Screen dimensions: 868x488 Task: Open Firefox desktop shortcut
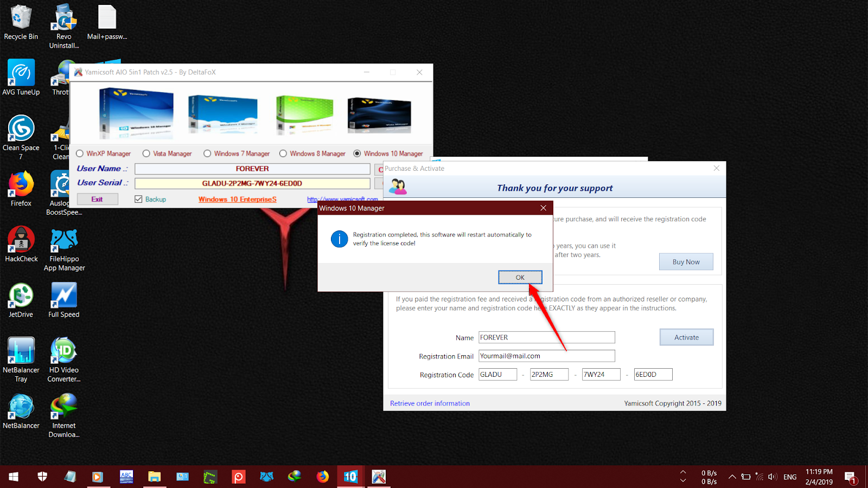(x=21, y=189)
